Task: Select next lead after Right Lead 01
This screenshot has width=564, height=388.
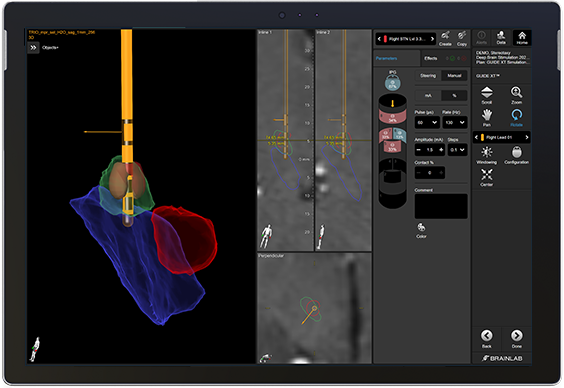Action: (527, 137)
